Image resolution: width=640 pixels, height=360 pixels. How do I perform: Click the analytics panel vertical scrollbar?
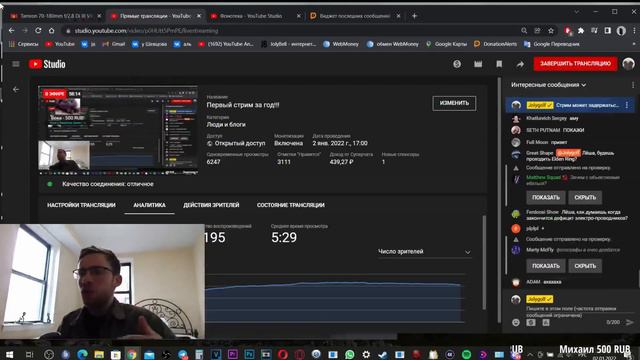(x=484, y=261)
